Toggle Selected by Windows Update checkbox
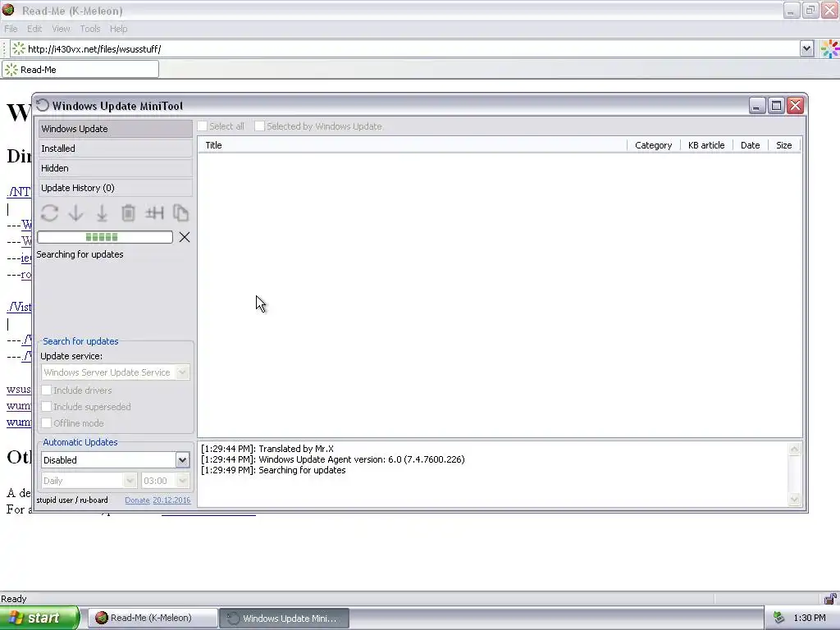This screenshot has height=630, width=840. 259,126
